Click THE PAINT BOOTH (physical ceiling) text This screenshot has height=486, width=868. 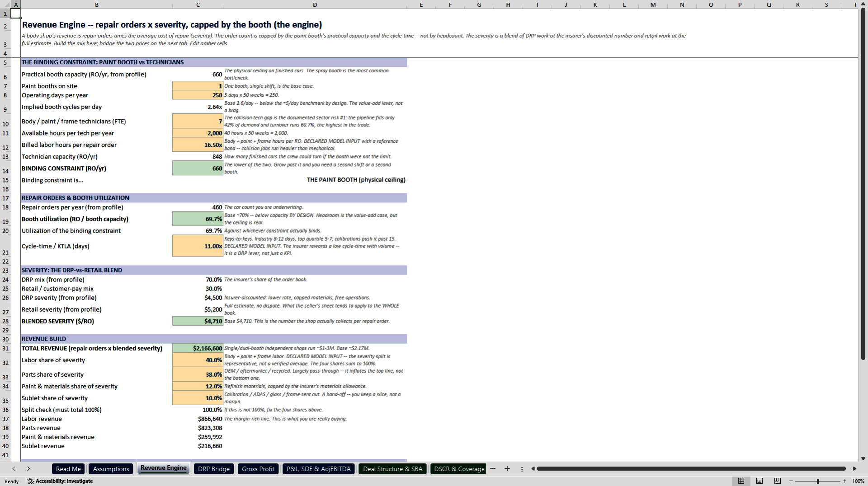click(x=356, y=180)
